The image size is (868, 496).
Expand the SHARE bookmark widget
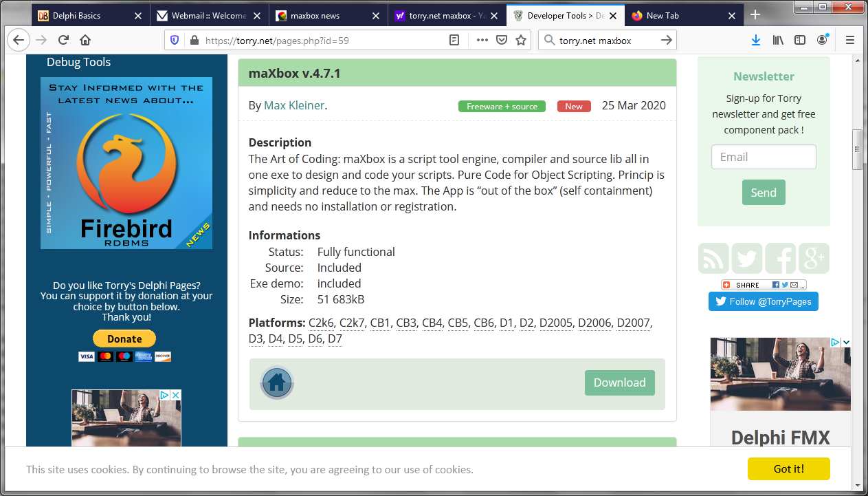click(x=764, y=285)
